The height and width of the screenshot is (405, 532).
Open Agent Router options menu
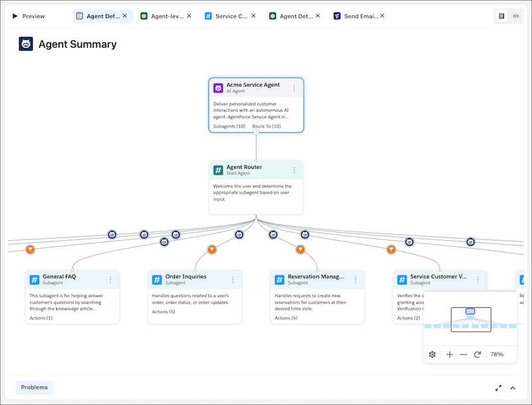(x=294, y=170)
